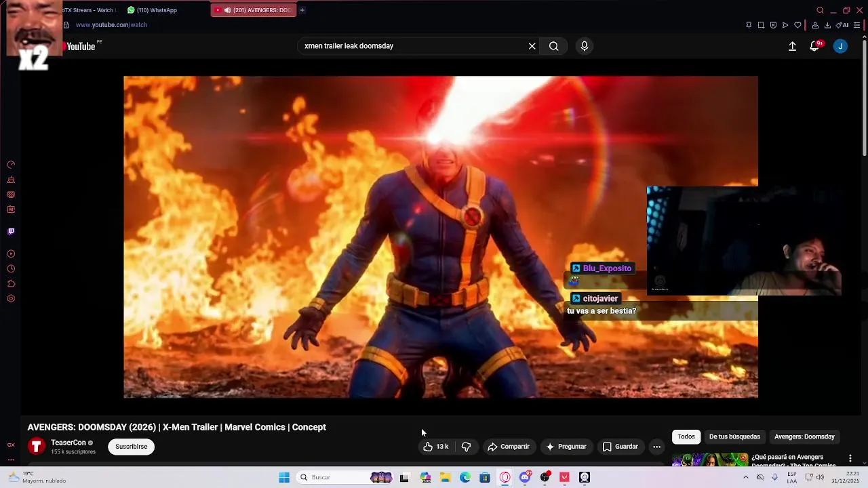Image resolution: width=868 pixels, height=488 pixels.
Task: Open the GX Cleaner icon in the sidebar
Action: click(11, 180)
